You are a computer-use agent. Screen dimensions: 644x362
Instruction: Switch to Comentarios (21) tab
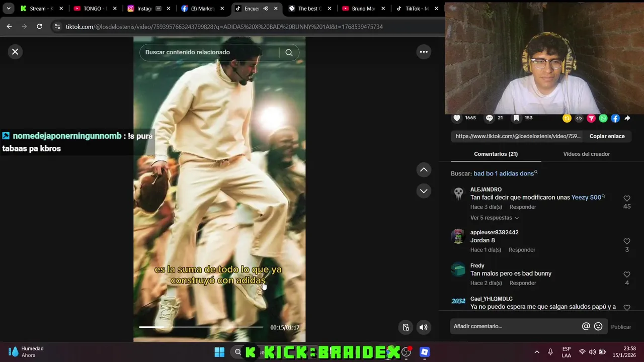(x=496, y=154)
